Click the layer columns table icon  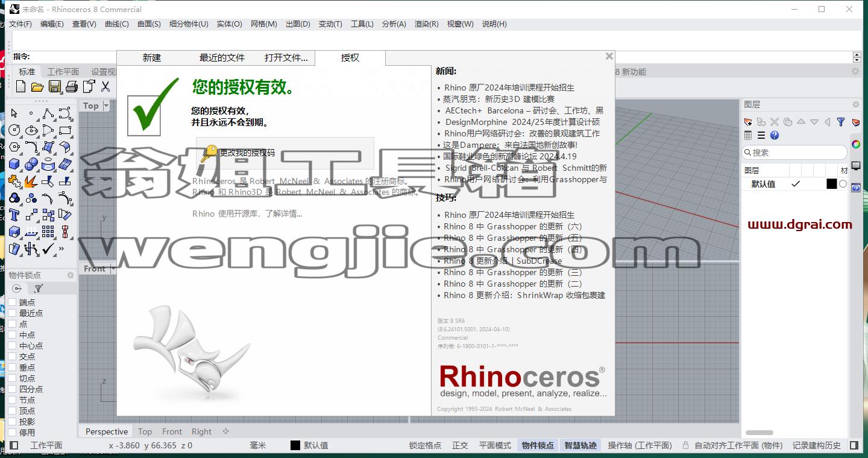pyautogui.click(x=748, y=136)
